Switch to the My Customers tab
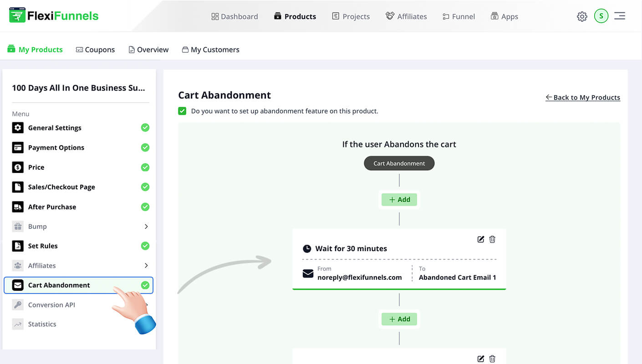 click(210, 50)
